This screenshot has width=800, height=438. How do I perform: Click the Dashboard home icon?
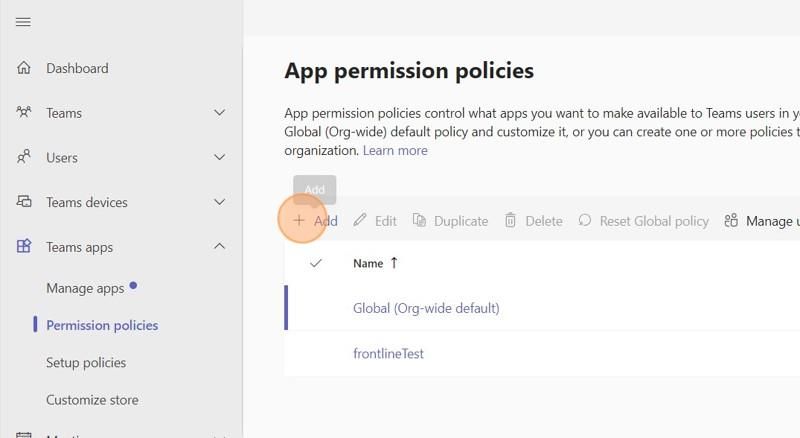[23, 68]
